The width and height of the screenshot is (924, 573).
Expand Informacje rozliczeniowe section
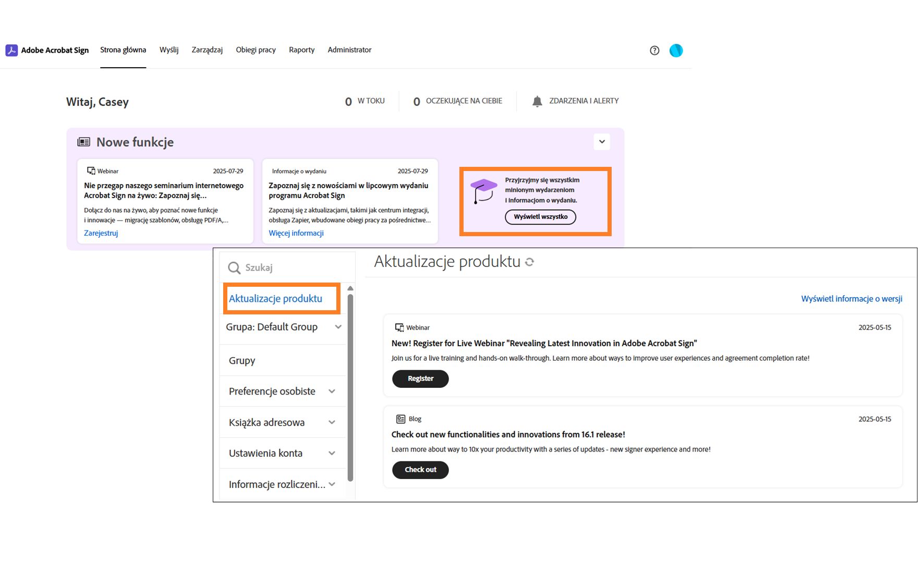(x=332, y=484)
